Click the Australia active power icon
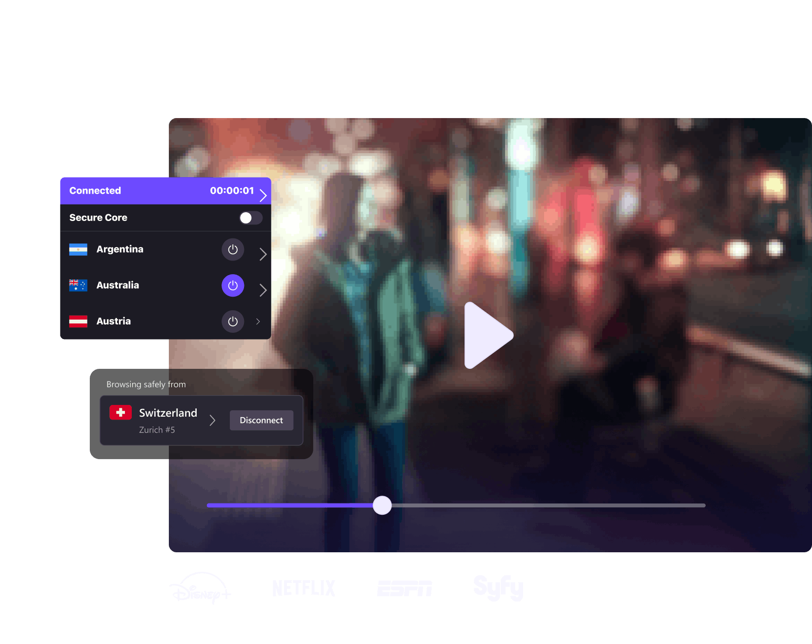 pos(233,285)
